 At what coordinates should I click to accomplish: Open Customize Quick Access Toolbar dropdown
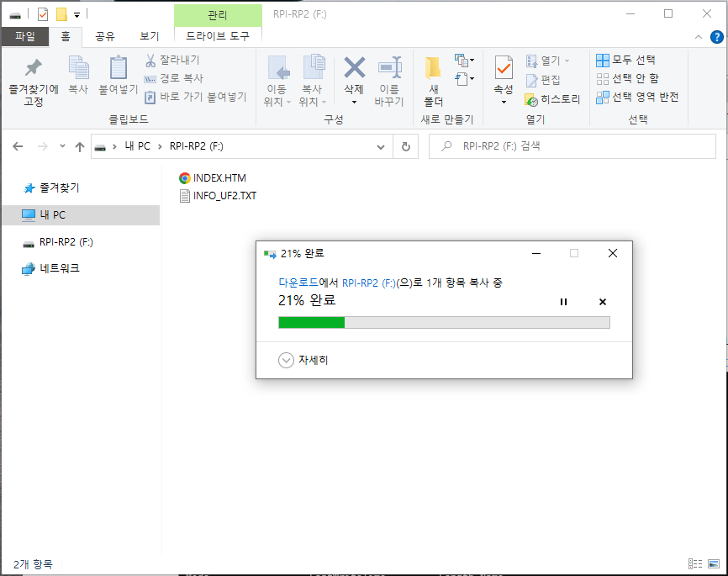[77, 15]
